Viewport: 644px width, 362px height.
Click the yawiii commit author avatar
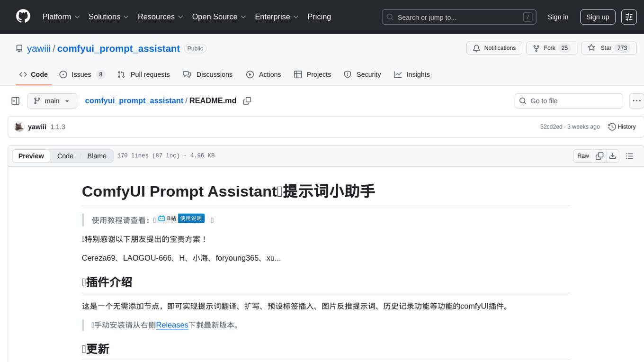[x=19, y=127]
